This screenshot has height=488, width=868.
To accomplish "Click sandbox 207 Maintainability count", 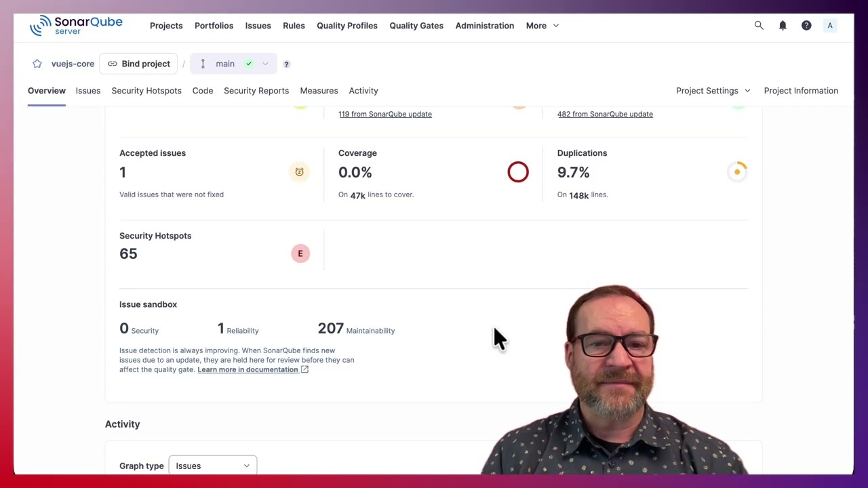I will pos(331,328).
